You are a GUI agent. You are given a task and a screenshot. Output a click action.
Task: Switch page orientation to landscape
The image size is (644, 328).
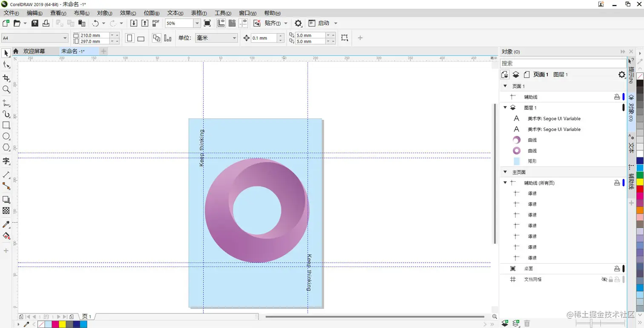pyautogui.click(x=141, y=38)
